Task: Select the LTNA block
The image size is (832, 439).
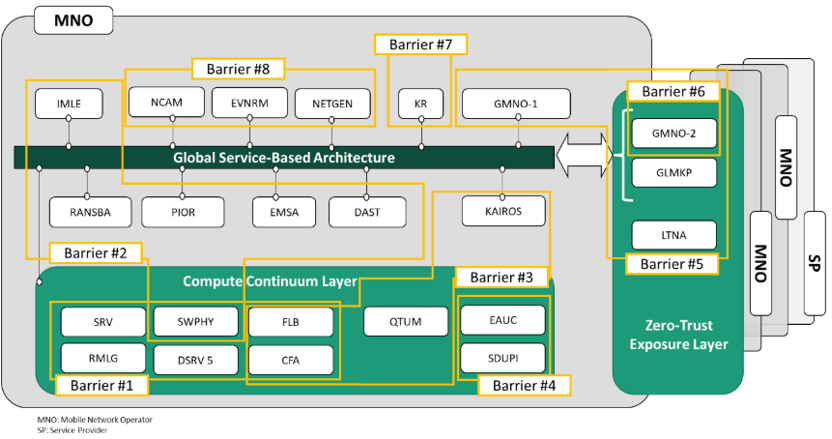Action: click(x=673, y=235)
